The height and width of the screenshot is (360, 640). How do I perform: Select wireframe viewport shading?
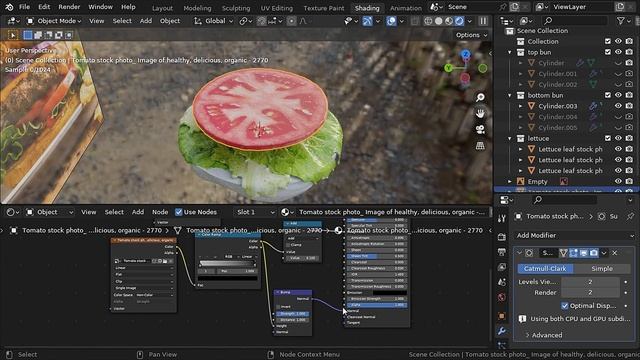tap(428, 21)
